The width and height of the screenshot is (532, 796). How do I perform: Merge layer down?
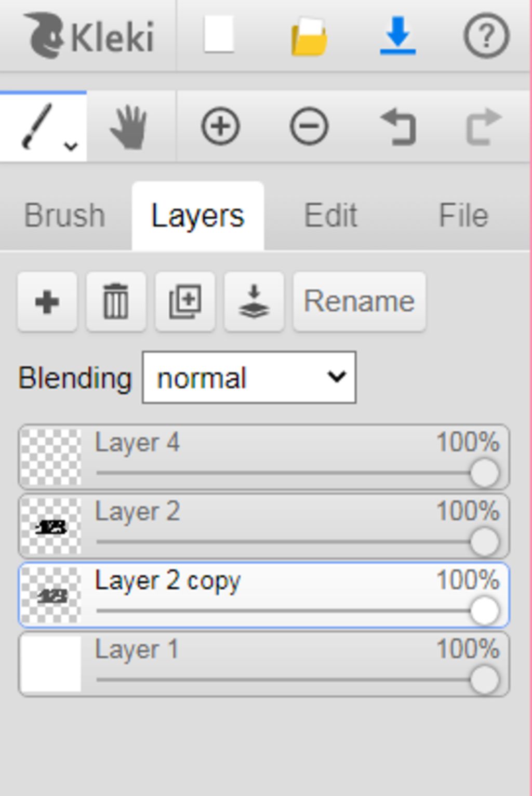pyautogui.click(x=254, y=301)
